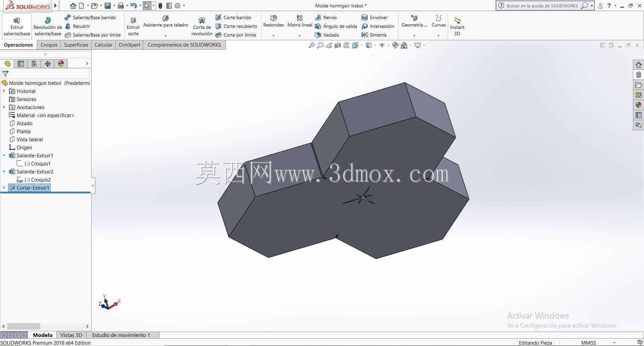Switch to the Croquis tab
644x346 pixels.
click(49, 45)
